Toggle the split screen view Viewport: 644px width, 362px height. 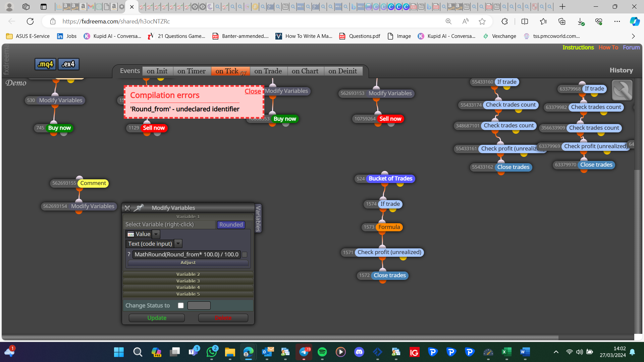tap(525, 21)
